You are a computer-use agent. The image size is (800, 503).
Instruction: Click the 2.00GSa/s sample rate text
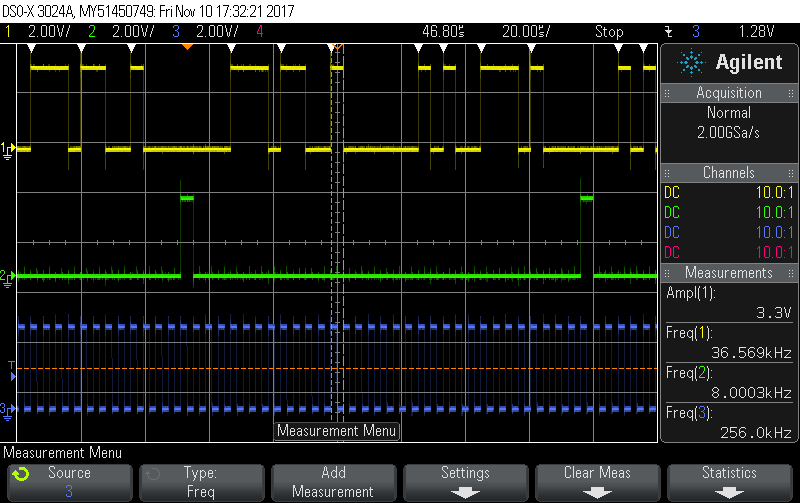tap(729, 133)
